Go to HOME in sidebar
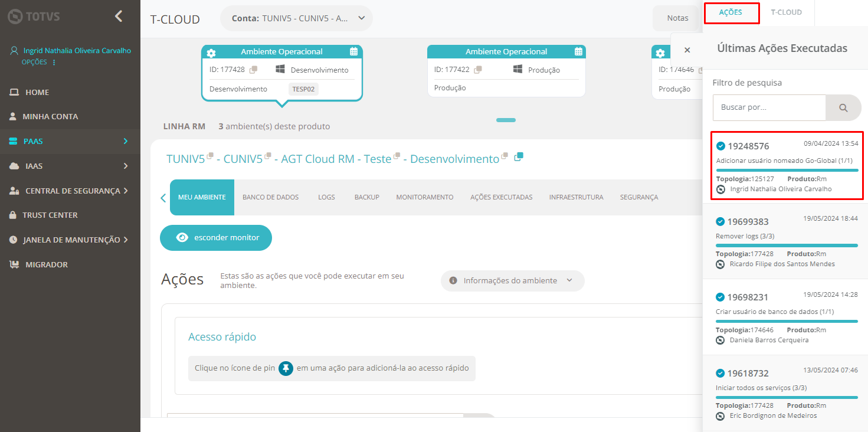Screen dimensions: 868x432 point(37,92)
